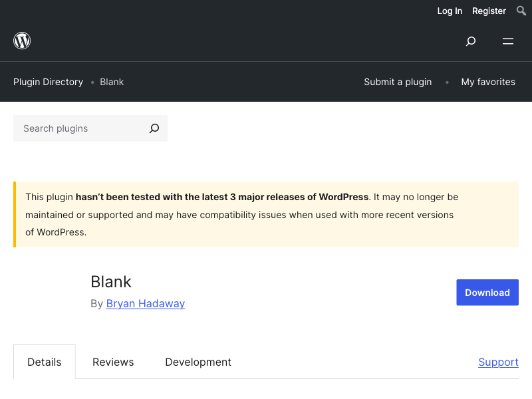Viewport: 532px width, 399px height.
Task: Click the Blank plugin title heading
Action: [111, 281]
